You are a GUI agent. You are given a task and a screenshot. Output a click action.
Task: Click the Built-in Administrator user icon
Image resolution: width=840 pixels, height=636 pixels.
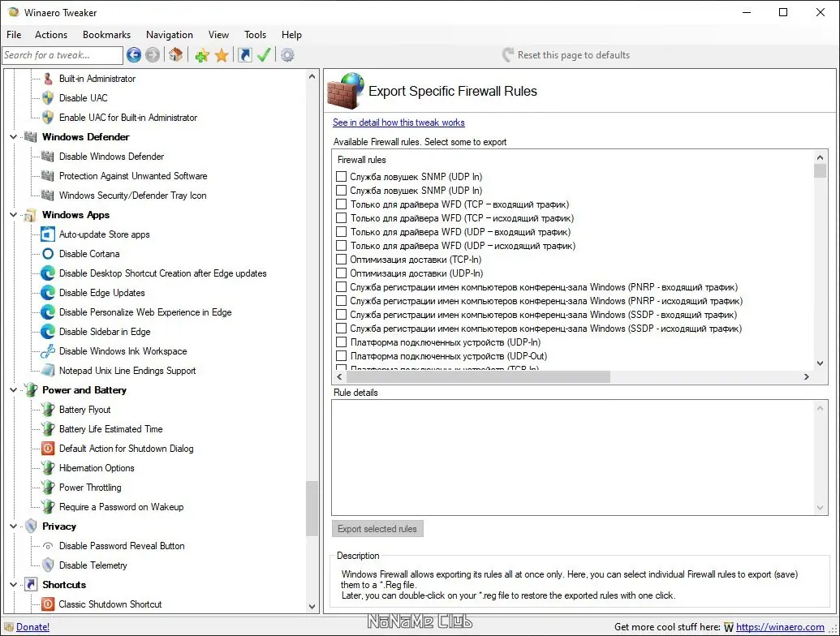pos(48,79)
